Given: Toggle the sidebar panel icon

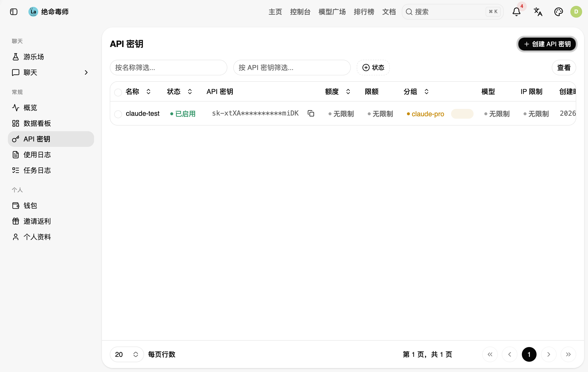Looking at the screenshot, I should [x=14, y=12].
